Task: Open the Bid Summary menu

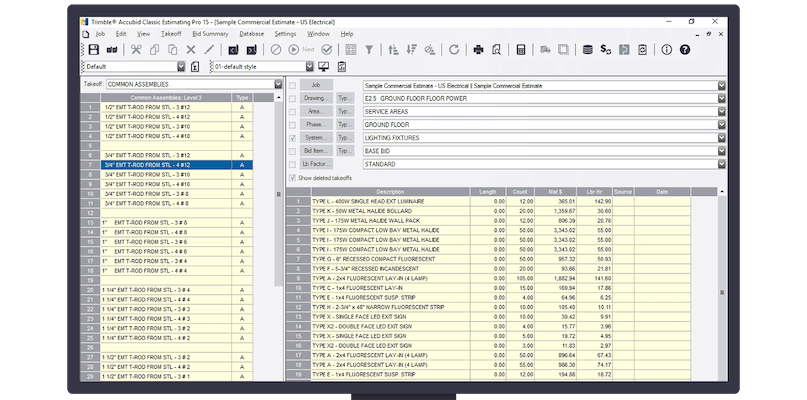Action: [210, 34]
